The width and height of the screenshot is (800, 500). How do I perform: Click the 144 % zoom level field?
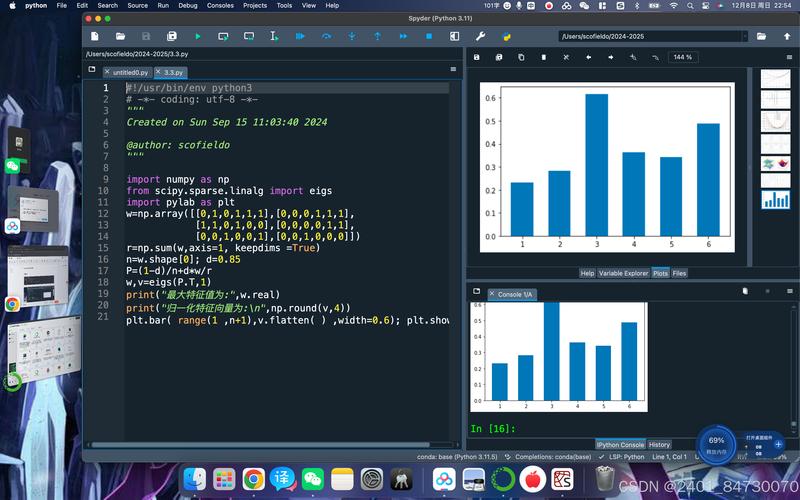(x=683, y=57)
